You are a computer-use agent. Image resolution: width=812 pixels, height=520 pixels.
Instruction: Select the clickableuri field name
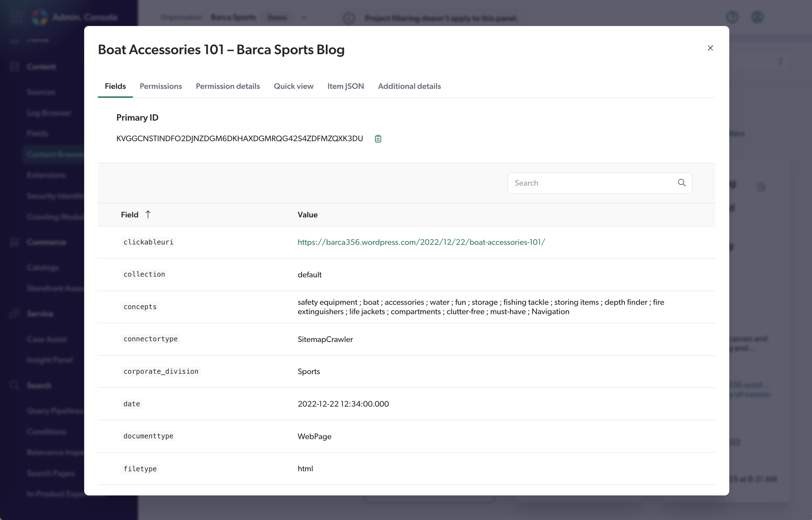click(x=148, y=242)
